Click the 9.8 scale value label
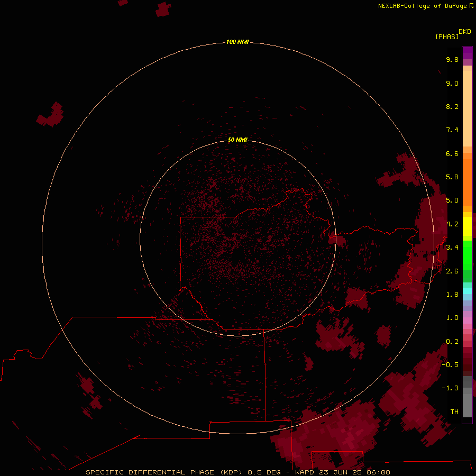 [x=452, y=59]
